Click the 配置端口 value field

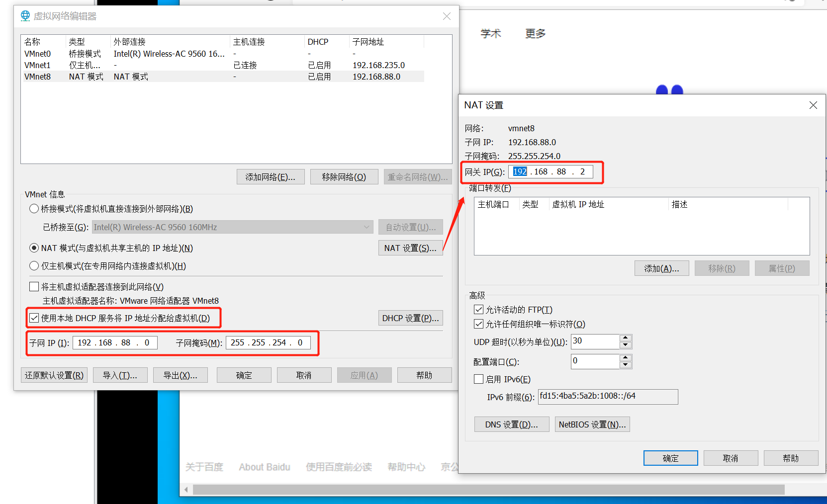(x=595, y=361)
